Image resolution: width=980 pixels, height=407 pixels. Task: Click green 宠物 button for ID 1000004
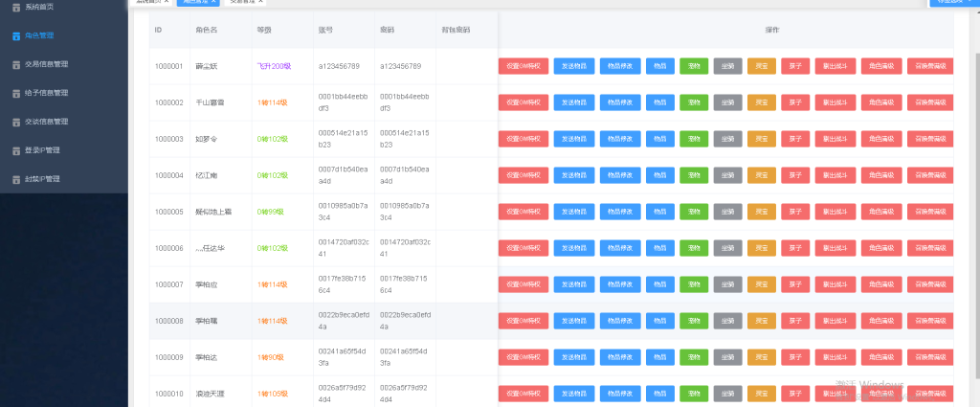pos(694,175)
